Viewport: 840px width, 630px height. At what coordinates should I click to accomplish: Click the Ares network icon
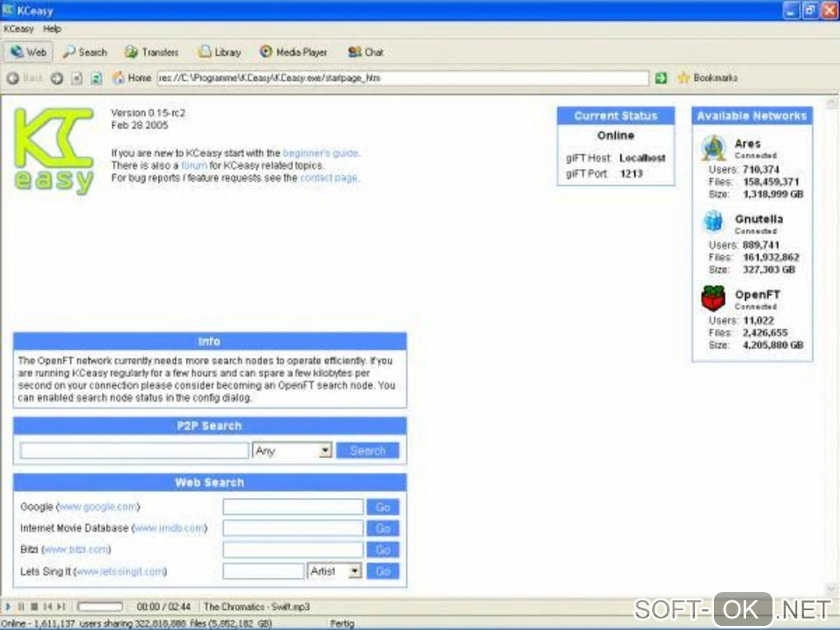tap(713, 148)
